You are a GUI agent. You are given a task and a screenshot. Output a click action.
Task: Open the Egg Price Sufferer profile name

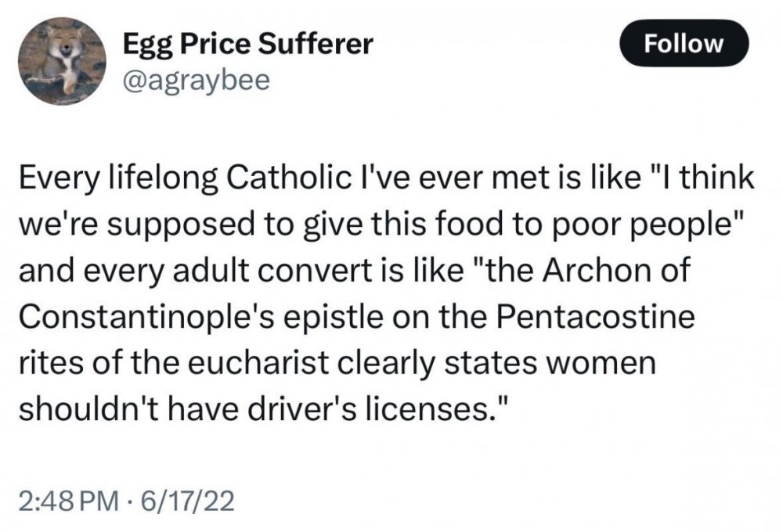[248, 46]
